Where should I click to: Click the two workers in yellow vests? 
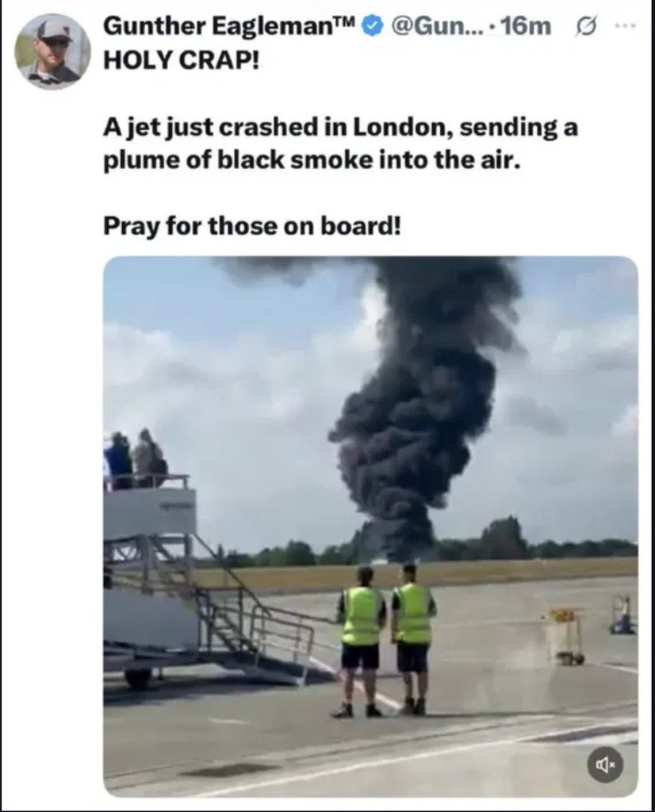[388, 641]
